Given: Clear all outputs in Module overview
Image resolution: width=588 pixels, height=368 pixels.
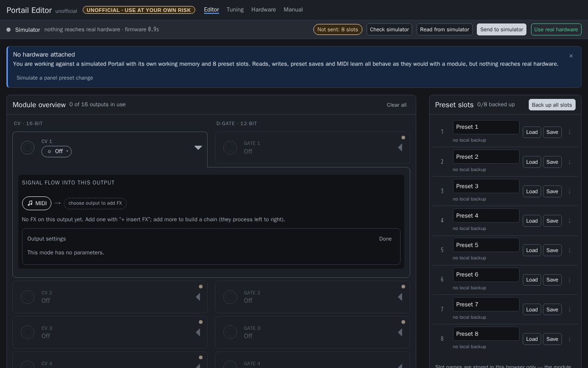Looking at the screenshot, I should tap(396, 105).
